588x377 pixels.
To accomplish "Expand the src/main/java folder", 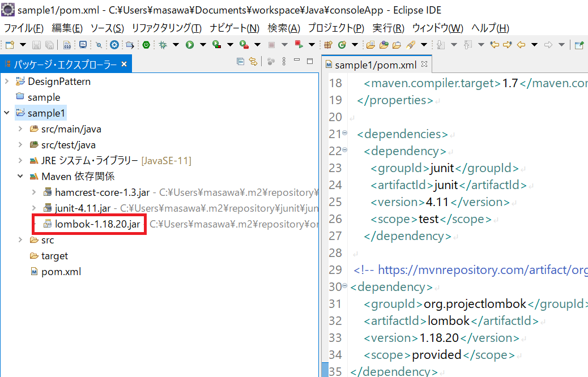I will click(x=20, y=128).
